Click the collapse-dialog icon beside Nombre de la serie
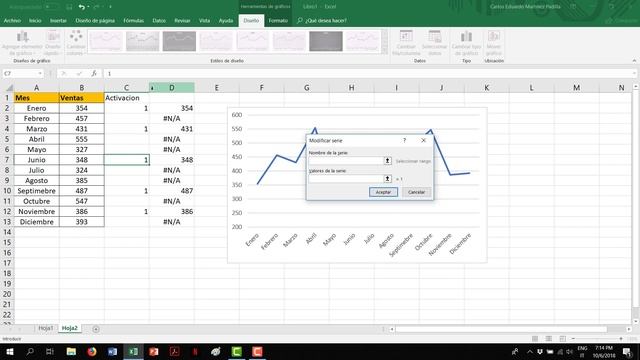The image size is (640, 360). (x=387, y=161)
